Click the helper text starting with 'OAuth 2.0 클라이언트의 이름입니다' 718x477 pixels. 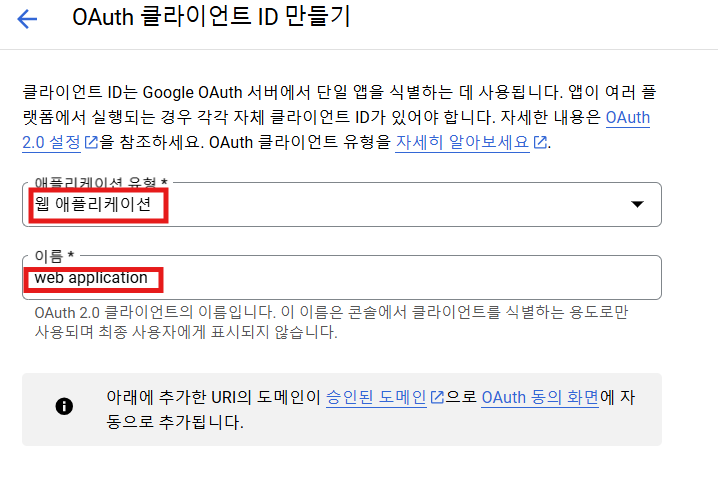331,322
